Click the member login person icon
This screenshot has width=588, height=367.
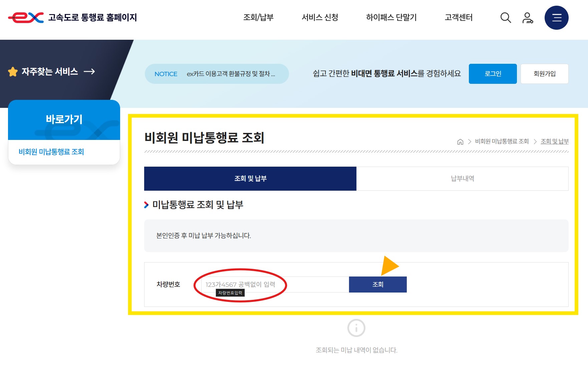528,18
